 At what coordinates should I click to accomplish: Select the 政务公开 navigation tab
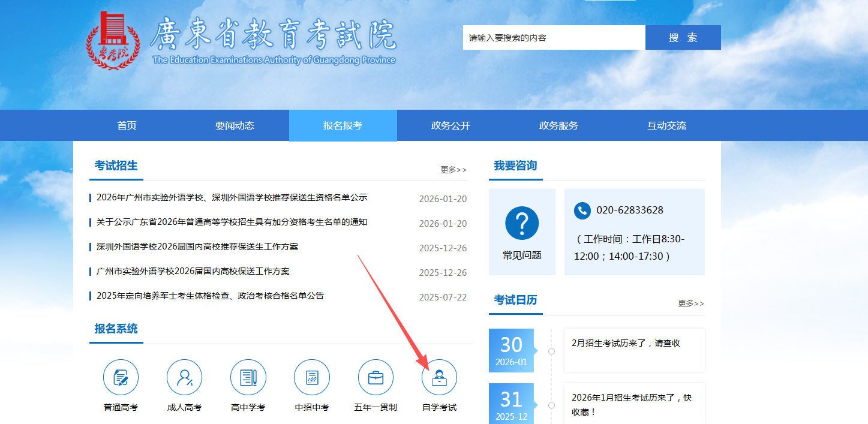(x=450, y=125)
